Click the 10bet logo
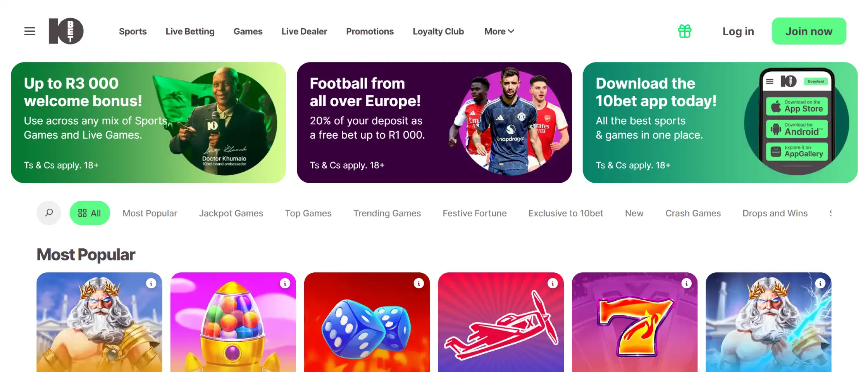868x372 pixels. click(66, 31)
